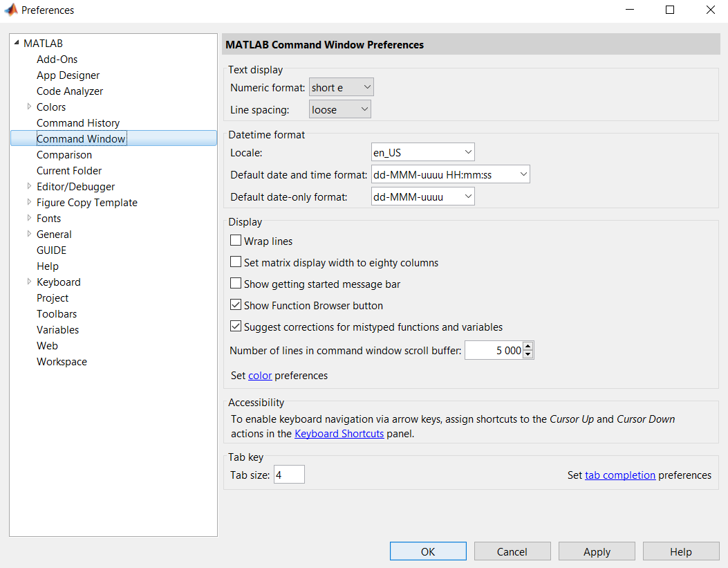This screenshot has width=728, height=568.
Task: Expand the Fonts tree node
Action: (29, 218)
